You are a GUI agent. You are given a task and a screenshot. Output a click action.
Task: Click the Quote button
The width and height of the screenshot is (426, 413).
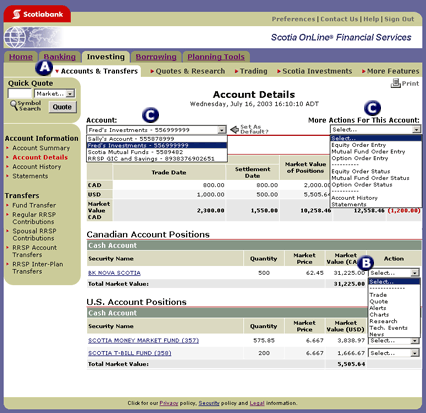coord(62,107)
